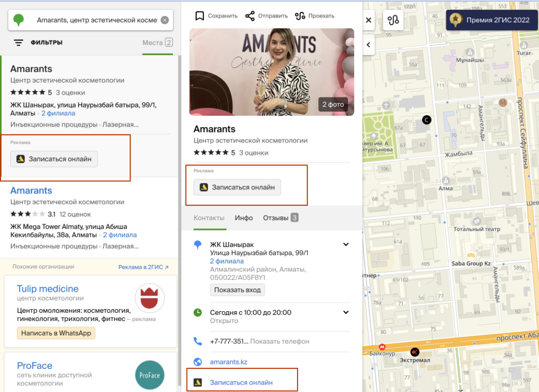The image size is (539, 392).
Task: Open 2 филиала link for Mega Tower Almaty
Action: pyautogui.click(x=120, y=235)
